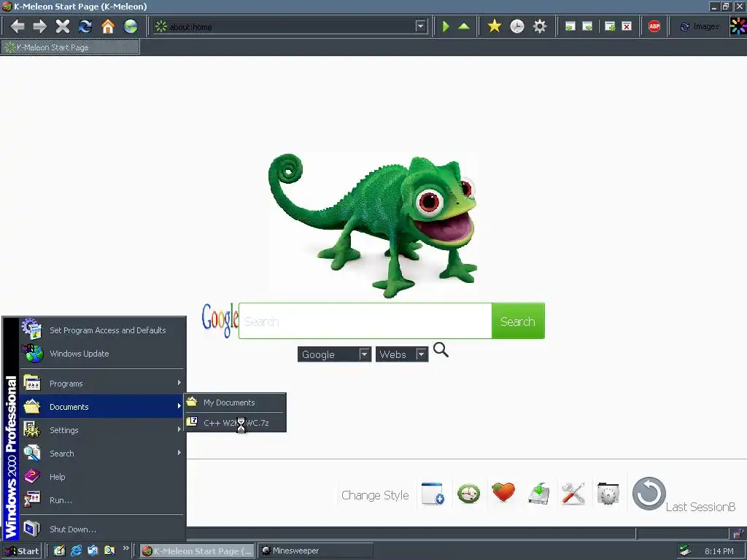Click the Google search text field
Screen dimensions: 747x560
365,321
